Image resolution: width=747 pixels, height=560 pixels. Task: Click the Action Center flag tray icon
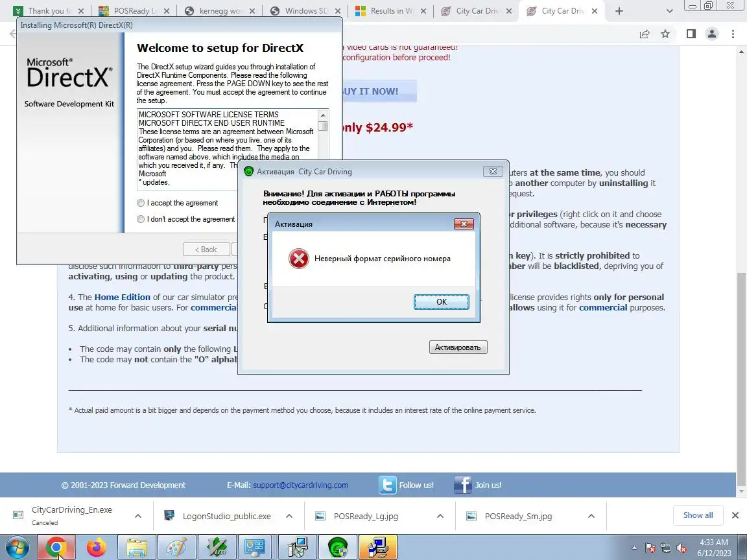650,548
